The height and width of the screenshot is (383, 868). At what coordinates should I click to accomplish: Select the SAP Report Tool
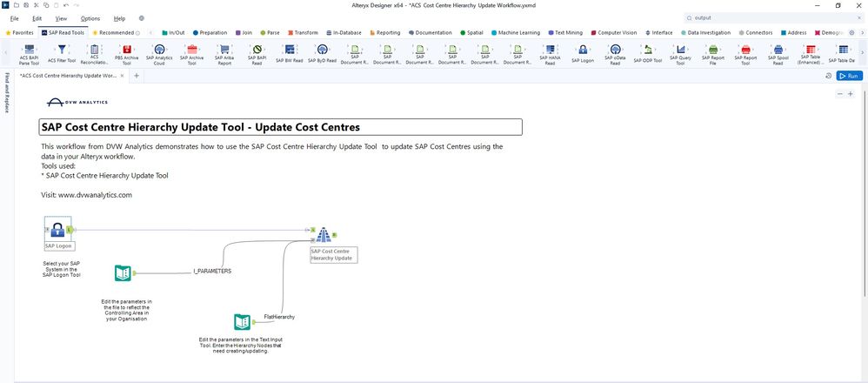click(x=745, y=54)
